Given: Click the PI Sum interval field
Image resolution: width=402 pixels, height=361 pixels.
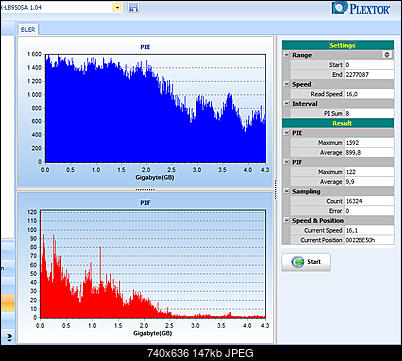Looking at the screenshot, I should pyautogui.click(x=369, y=113).
